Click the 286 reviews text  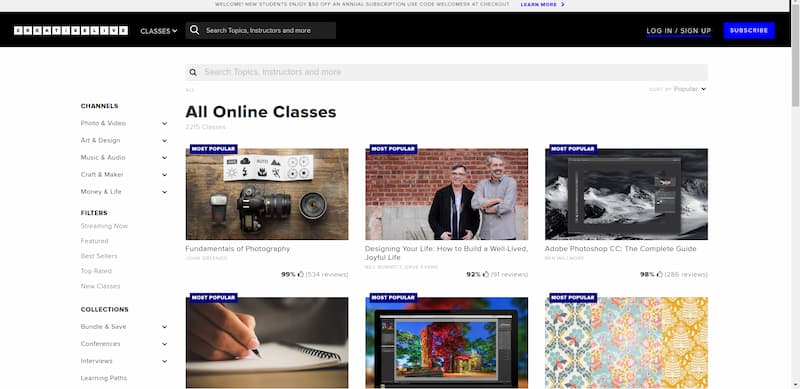click(686, 275)
